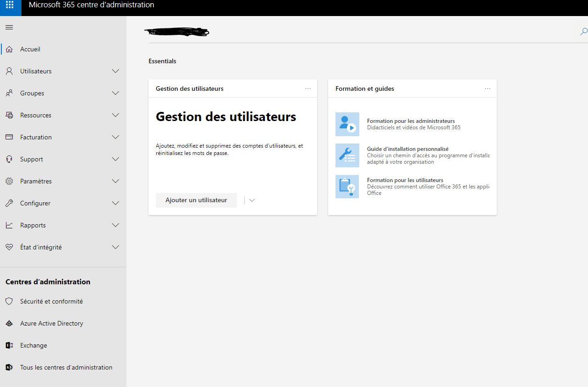Expand the Groupes chevron
The image size is (588, 387).
pyautogui.click(x=115, y=93)
